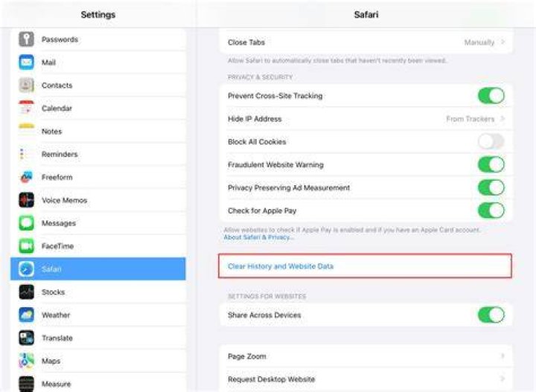Tap the Notes icon

pos(26,131)
